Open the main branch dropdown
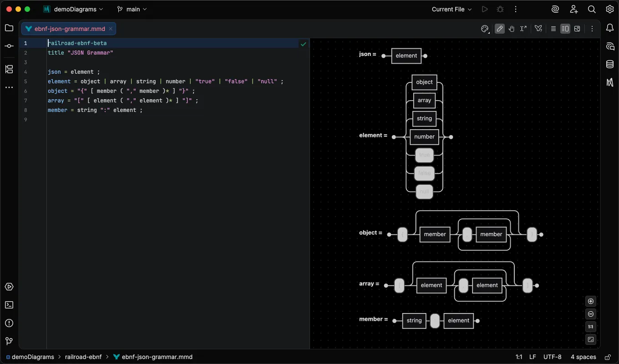Screen dimensions: 619x364 (132, 9)
